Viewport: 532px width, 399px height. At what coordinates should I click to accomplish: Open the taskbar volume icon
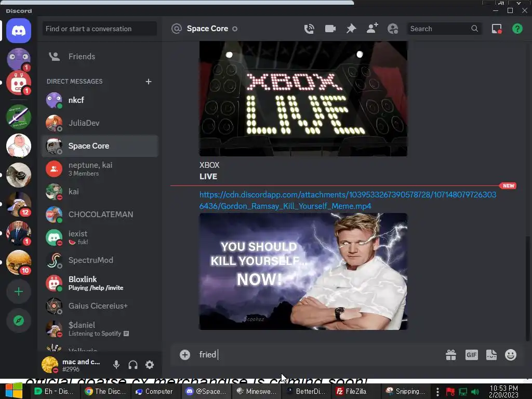coord(475,392)
